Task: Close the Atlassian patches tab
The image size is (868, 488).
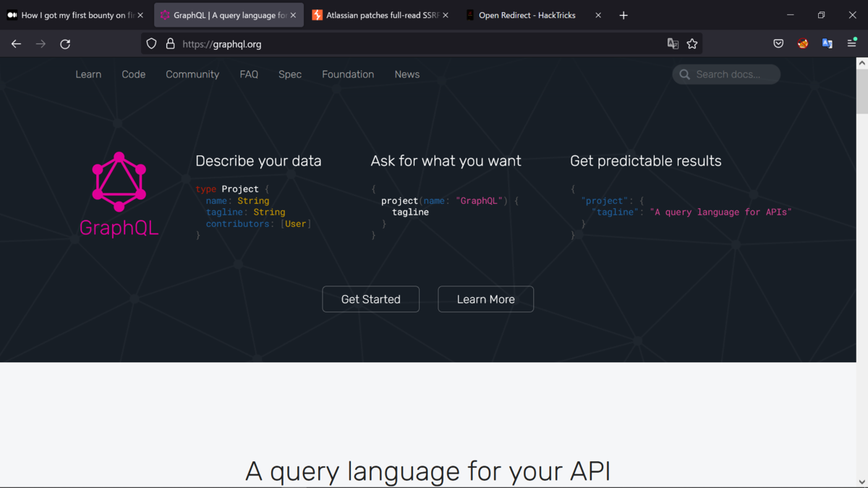Action: pyautogui.click(x=446, y=15)
